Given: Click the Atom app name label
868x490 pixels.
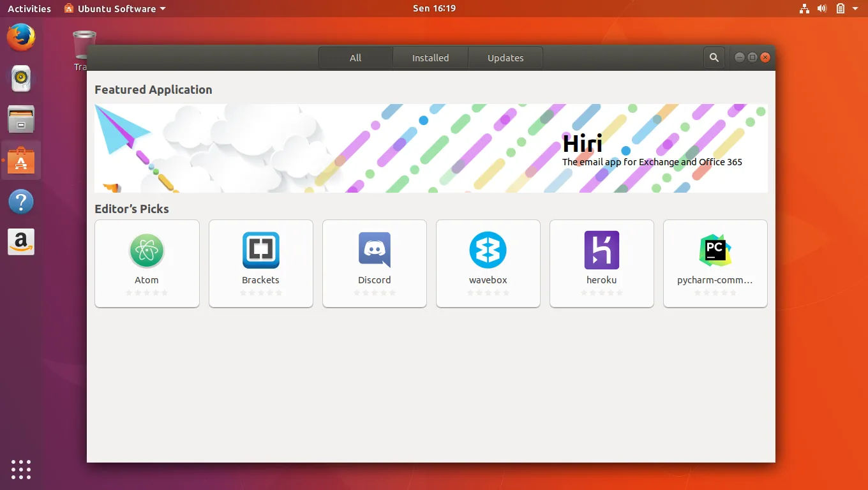Looking at the screenshot, I should click(147, 279).
